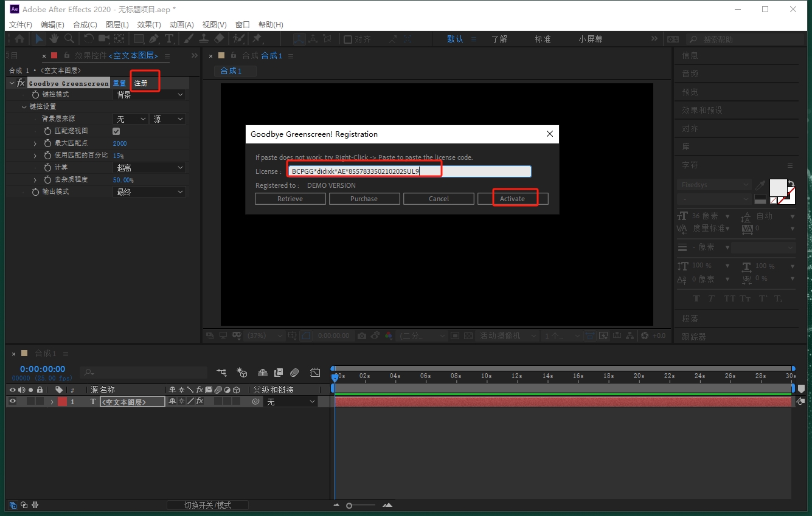Toggle the shy layers icon in timeline
This screenshot has width=812, height=516.
coord(263,372)
